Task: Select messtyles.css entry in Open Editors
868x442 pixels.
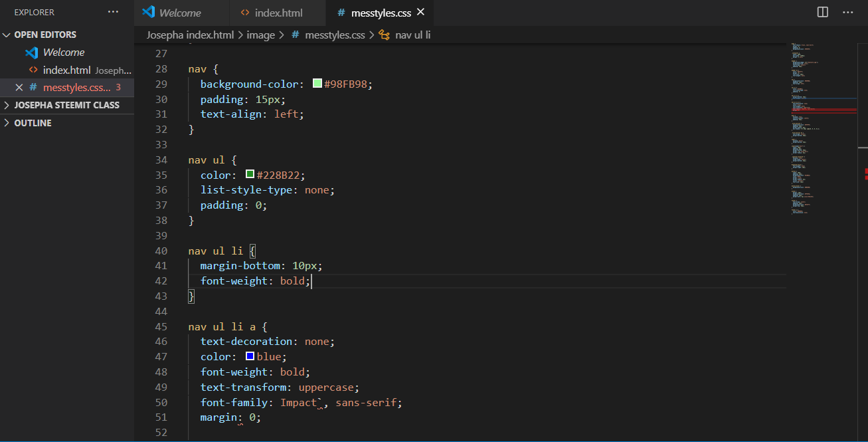Action: 67,87
